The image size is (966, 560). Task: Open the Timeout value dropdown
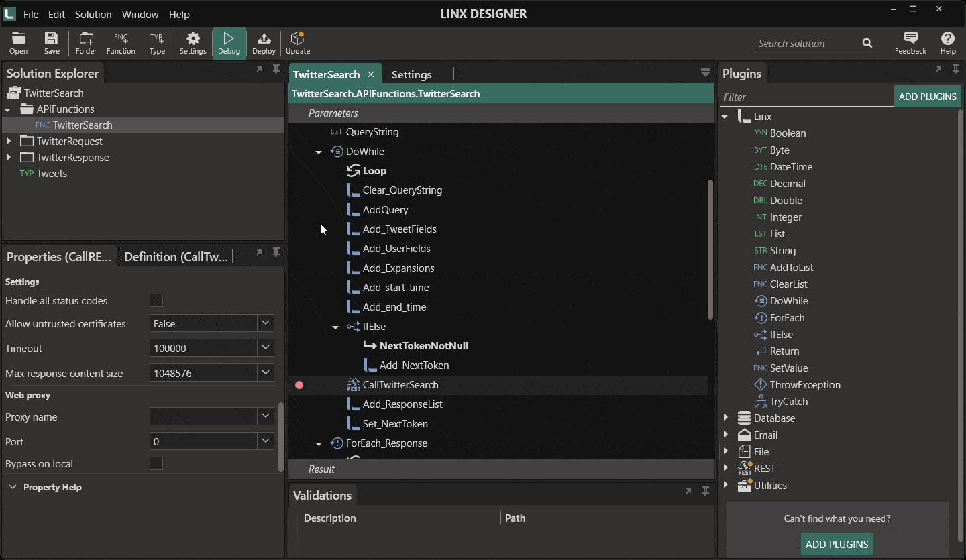266,348
